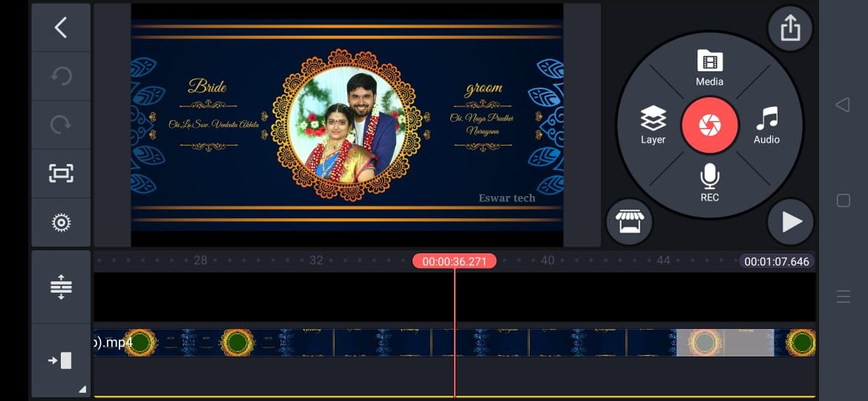The height and width of the screenshot is (401, 868).
Task: Select the red playhead timecode 00:00:36.271
Action: pos(454,261)
